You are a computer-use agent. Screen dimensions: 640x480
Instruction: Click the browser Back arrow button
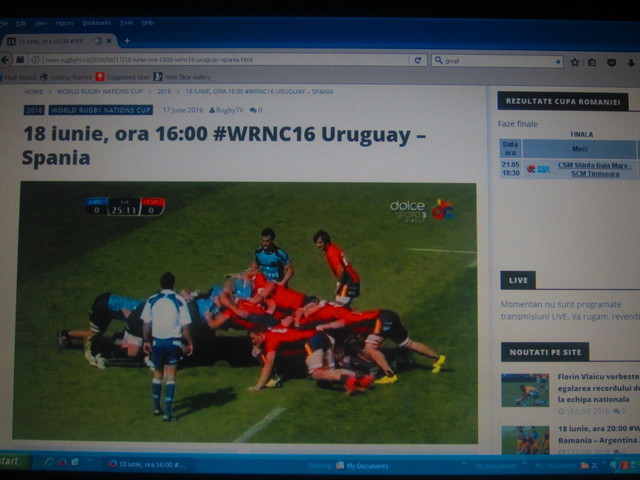point(5,60)
